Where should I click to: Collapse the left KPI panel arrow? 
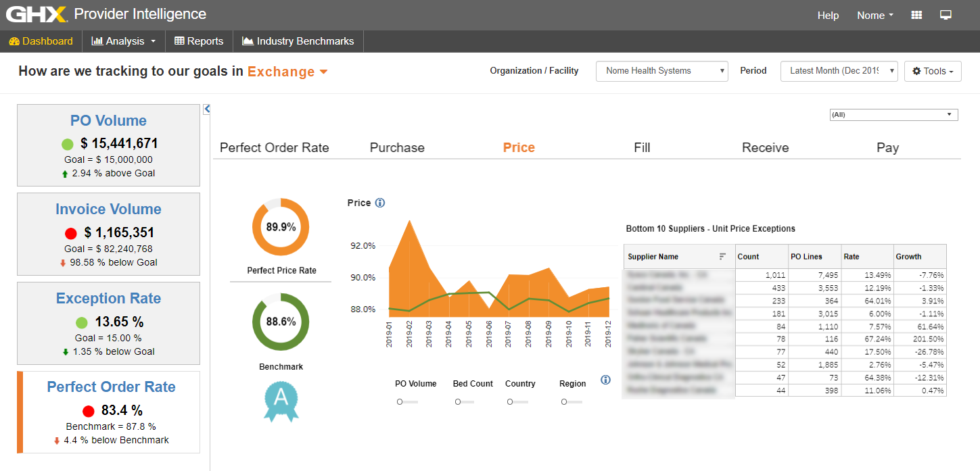pos(207,109)
